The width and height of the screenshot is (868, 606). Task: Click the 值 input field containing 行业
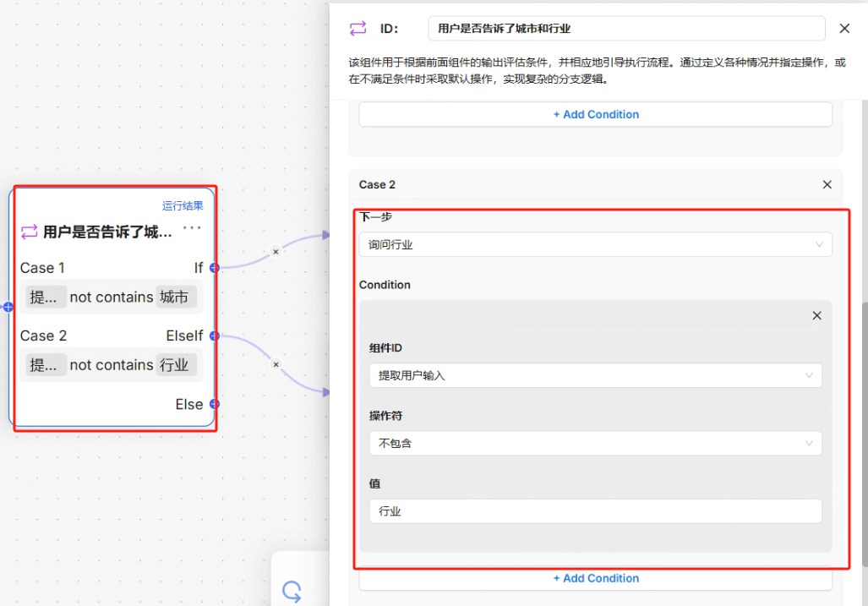coord(595,511)
